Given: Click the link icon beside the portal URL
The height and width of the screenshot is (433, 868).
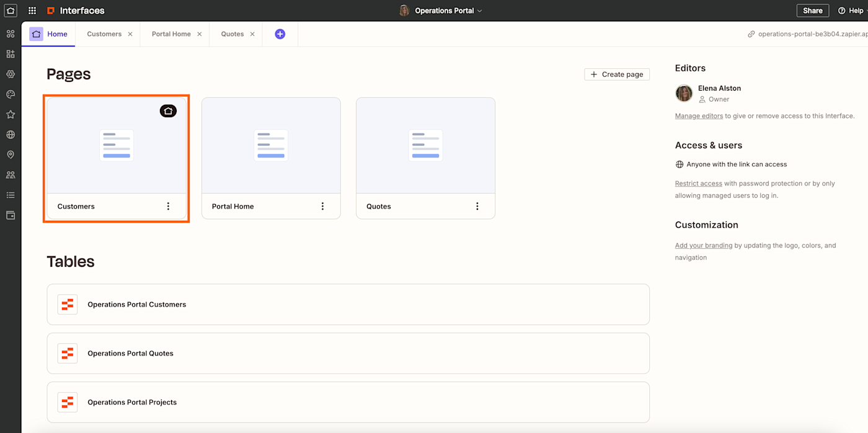Looking at the screenshot, I should [x=751, y=34].
